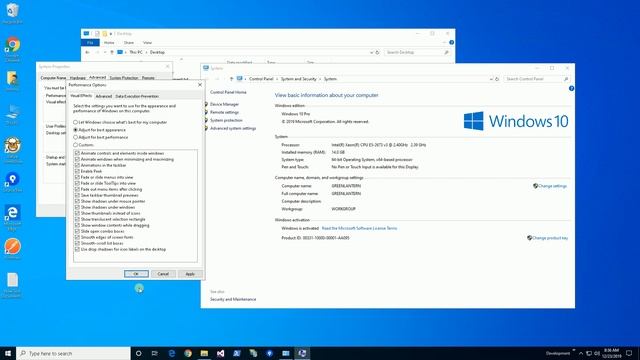Click taskbar search box
The height and width of the screenshot is (360, 640).
pos(73,353)
